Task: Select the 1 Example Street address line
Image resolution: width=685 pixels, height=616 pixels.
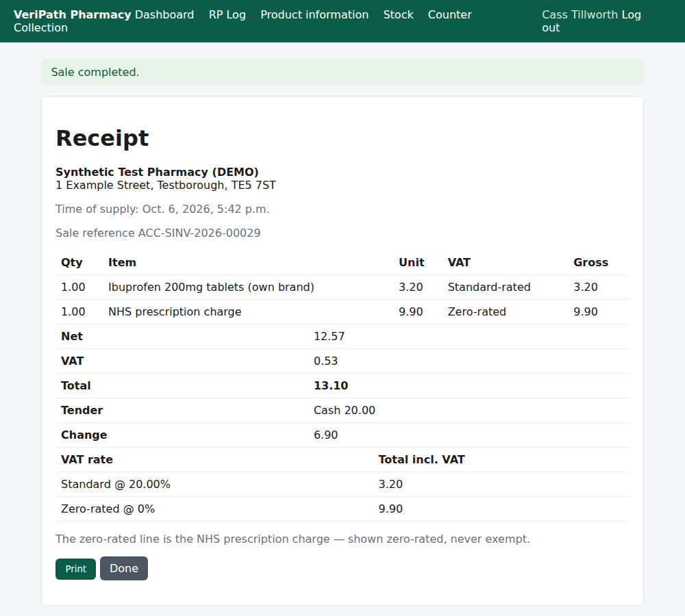Action: point(166,185)
